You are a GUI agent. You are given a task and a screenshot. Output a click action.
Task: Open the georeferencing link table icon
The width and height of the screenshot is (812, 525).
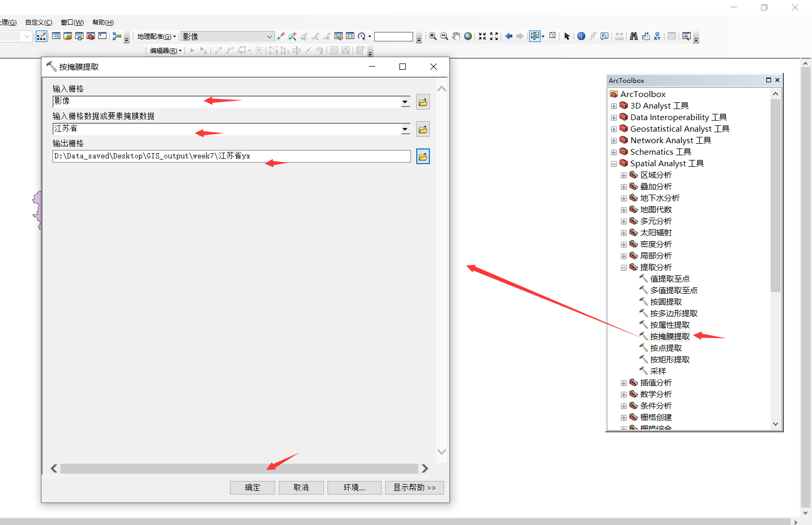click(x=350, y=36)
